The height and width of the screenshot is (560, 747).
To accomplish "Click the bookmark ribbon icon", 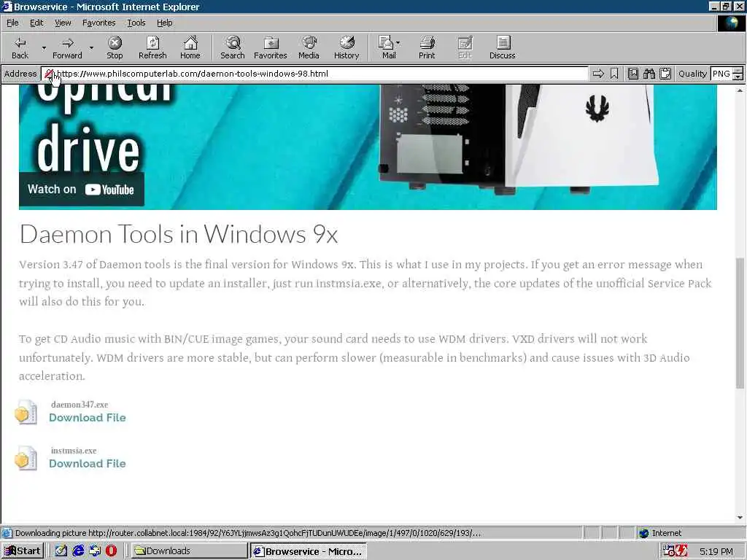I will tap(614, 74).
